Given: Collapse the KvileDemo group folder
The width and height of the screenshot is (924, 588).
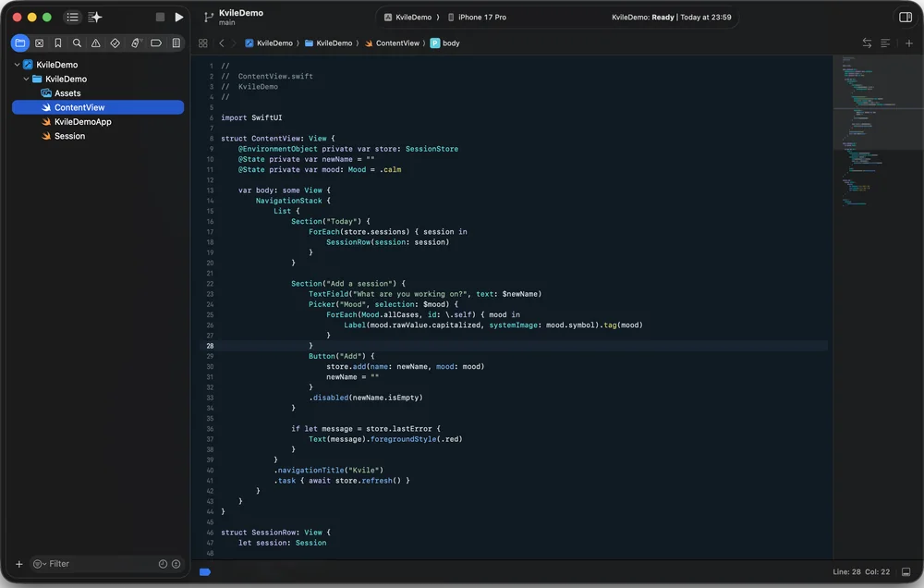Looking at the screenshot, I should point(27,79).
